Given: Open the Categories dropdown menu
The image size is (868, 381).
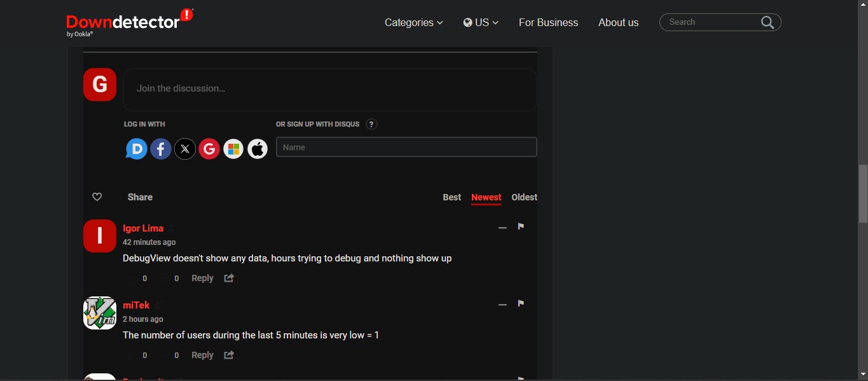Looking at the screenshot, I should 413,22.
